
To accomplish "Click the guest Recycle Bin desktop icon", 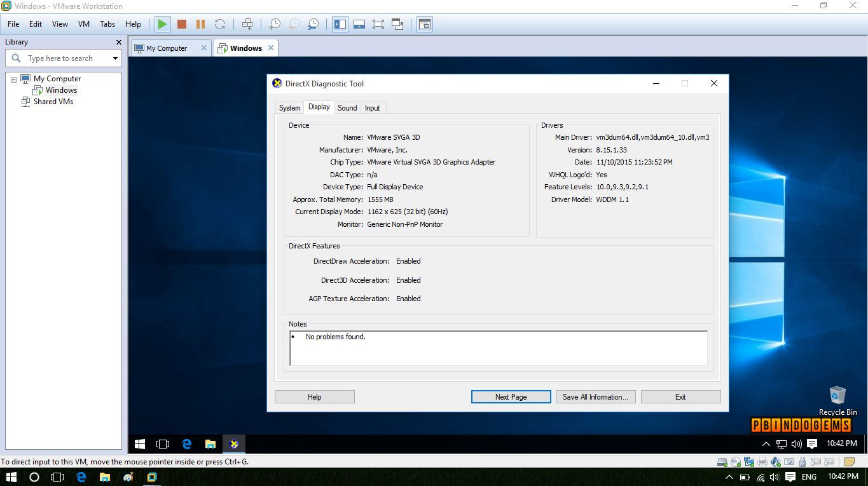I will 837,401.
